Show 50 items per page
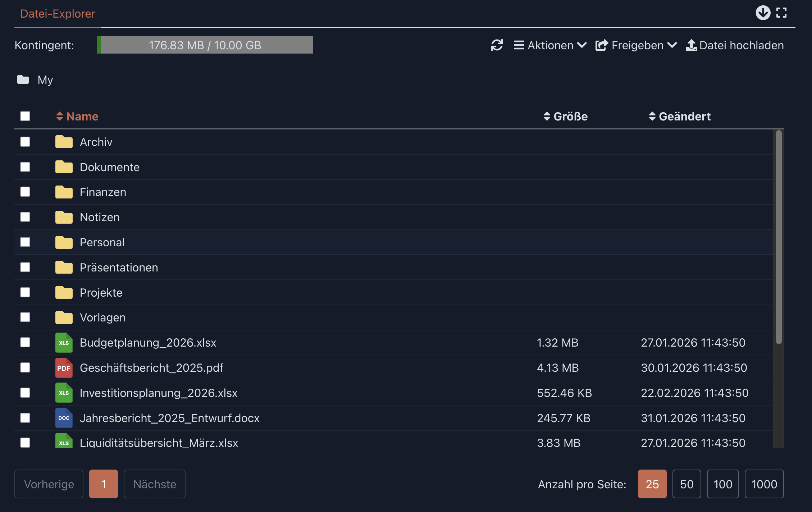Image resolution: width=812 pixels, height=512 pixels. point(687,484)
